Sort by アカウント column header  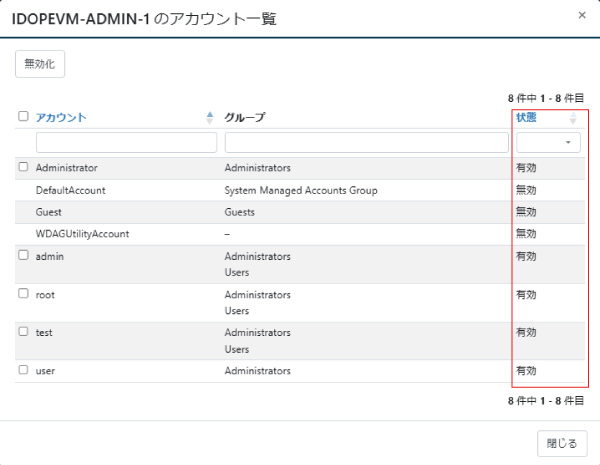click(60, 117)
